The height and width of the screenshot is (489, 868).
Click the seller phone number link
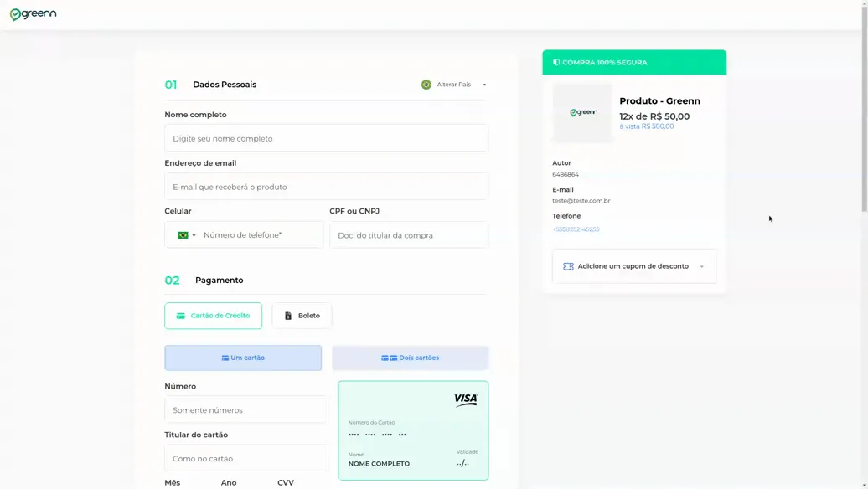tap(576, 229)
